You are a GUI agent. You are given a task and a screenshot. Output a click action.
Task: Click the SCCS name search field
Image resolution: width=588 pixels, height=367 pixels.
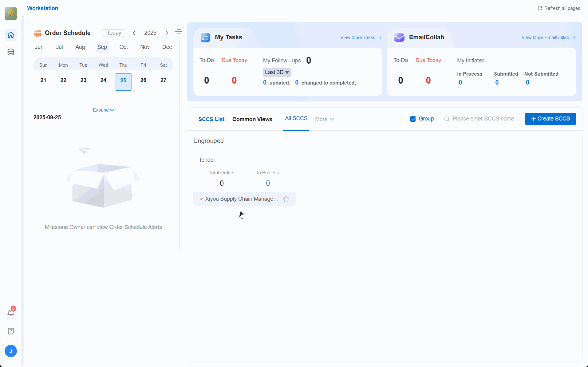(x=483, y=119)
